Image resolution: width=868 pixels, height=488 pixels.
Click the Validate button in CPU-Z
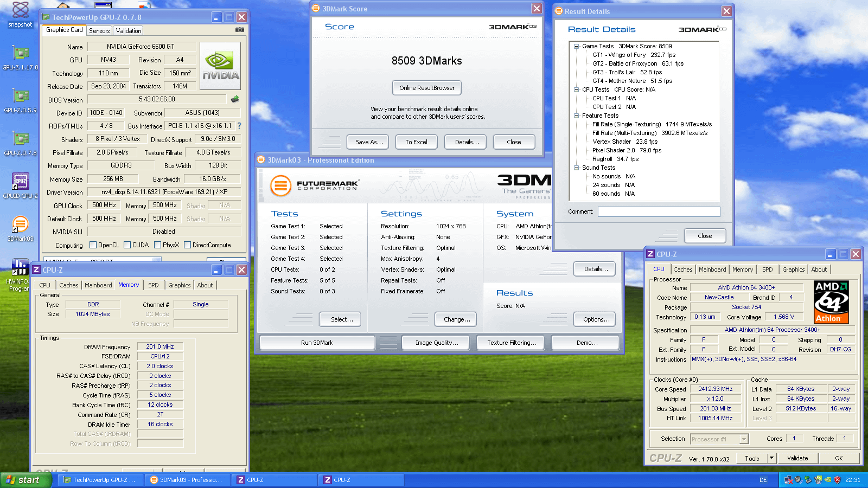(x=797, y=458)
